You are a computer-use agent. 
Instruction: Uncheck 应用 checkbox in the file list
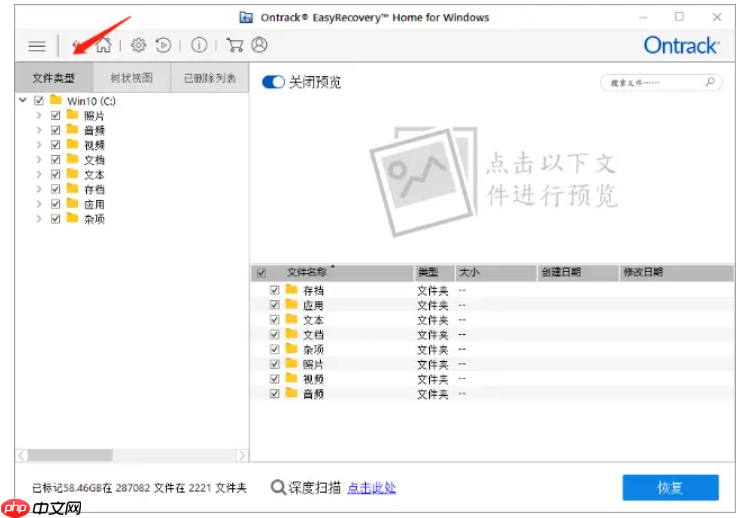(274, 305)
